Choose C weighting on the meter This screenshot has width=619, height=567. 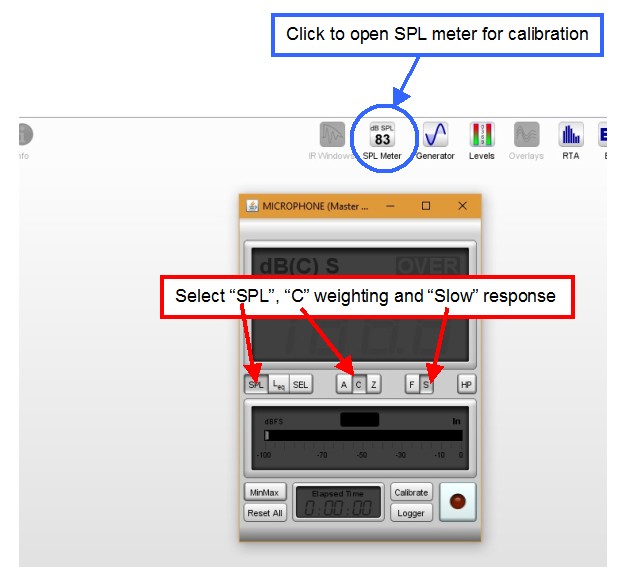point(359,384)
